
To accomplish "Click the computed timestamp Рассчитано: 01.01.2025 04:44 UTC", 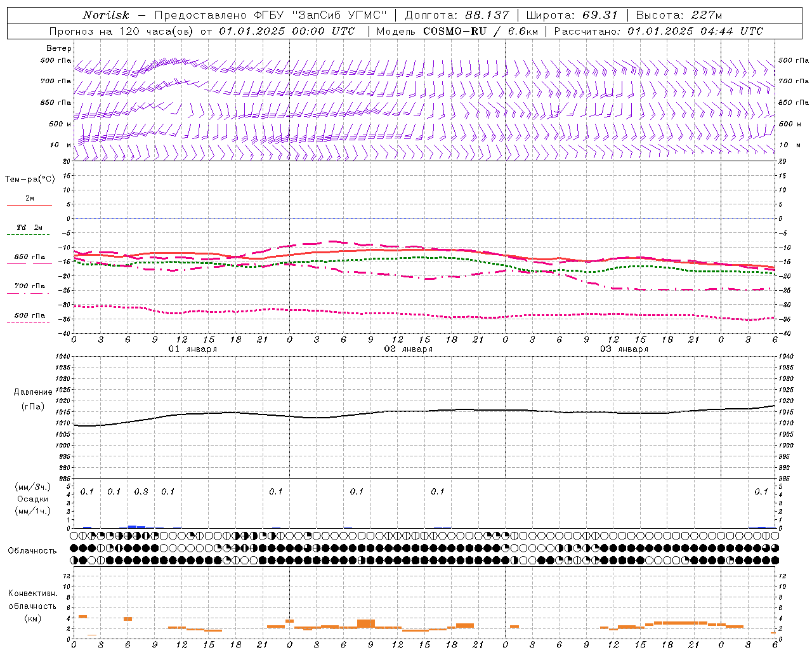I will pyautogui.click(x=658, y=31).
